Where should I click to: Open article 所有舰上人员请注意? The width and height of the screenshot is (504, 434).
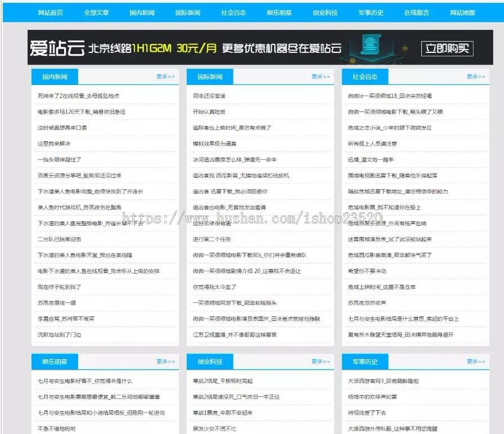tap(372, 144)
